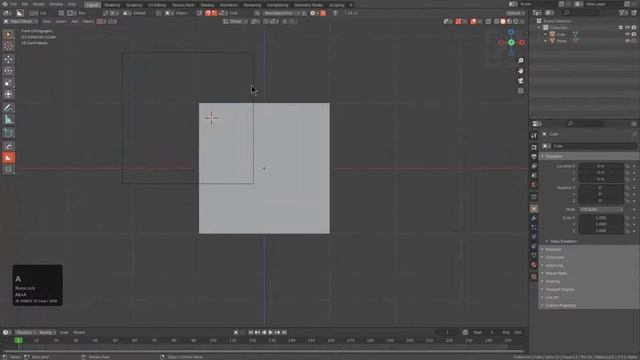Hide the Collection in the outliner
This screenshot has height=360, width=640.
[627, 27]
